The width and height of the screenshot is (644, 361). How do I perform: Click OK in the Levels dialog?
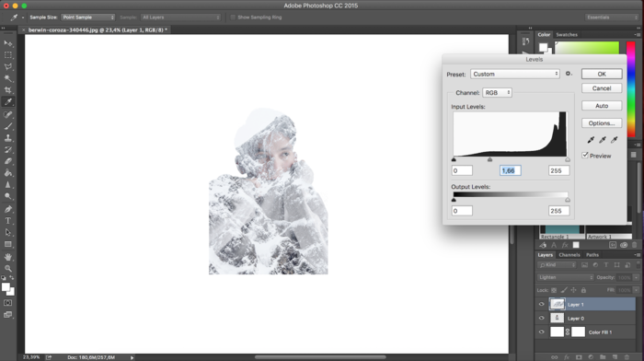coord(602,74)
